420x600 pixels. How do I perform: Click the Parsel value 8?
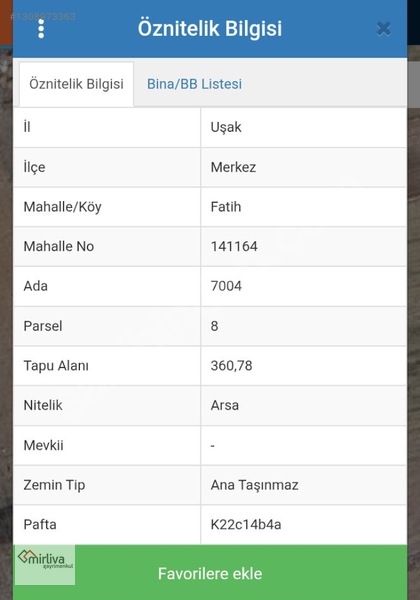pos(214,326)
